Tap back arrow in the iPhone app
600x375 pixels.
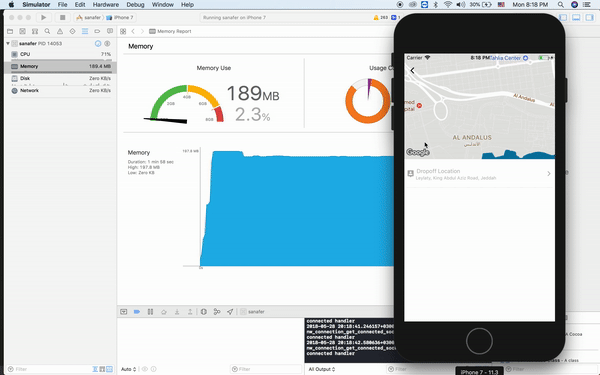pyautogui.click(x=412, y=70)
